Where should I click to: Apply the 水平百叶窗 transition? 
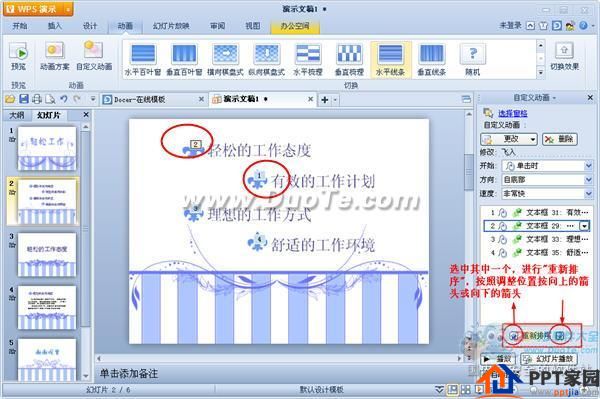point(143,59)
